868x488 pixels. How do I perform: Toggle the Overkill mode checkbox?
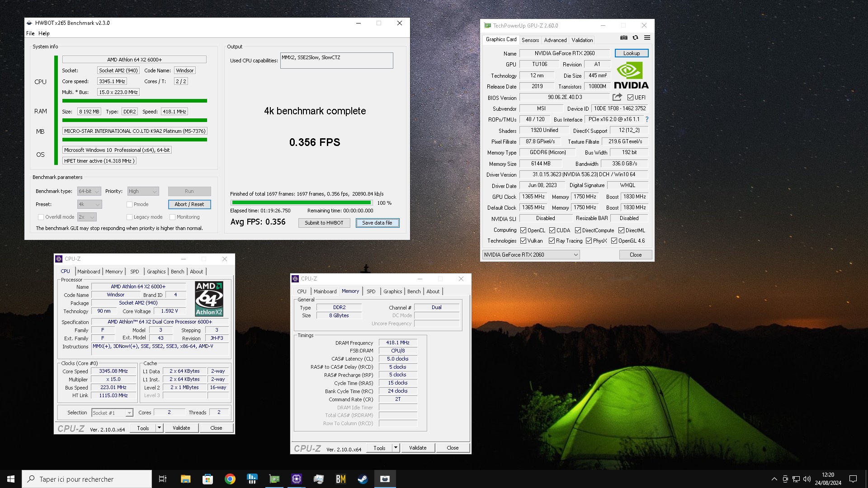[41, 217]
